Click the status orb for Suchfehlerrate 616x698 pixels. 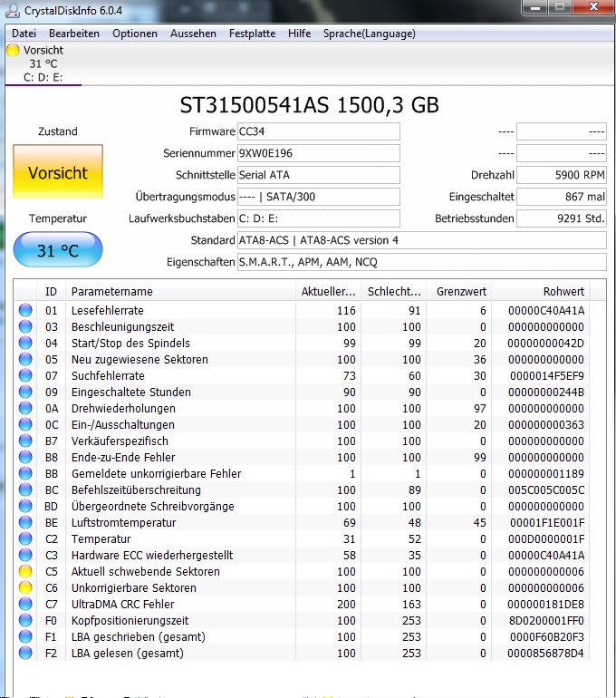click(25, 375)
